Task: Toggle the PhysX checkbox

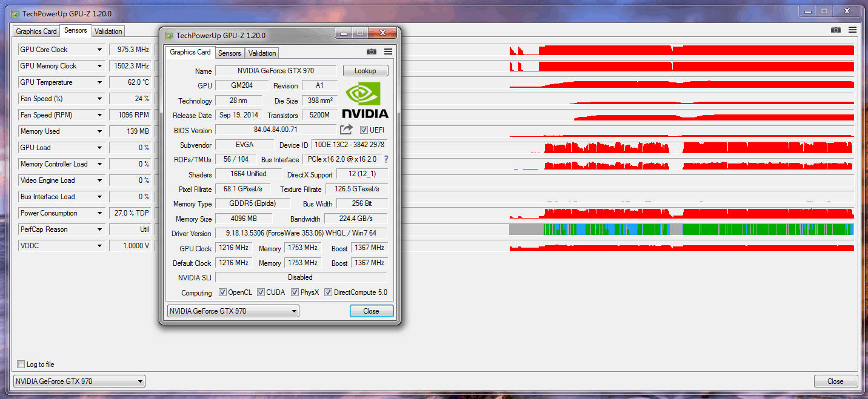Action: tap(295, 292)
